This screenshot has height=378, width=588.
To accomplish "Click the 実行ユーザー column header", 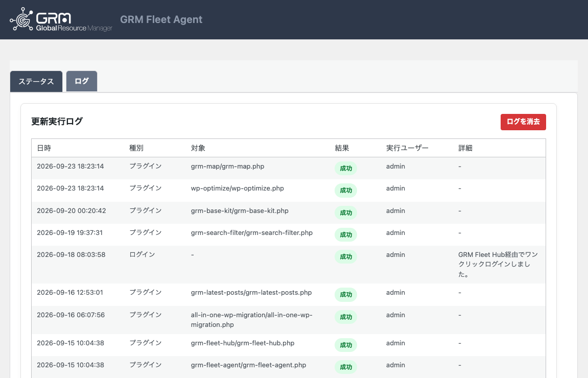I will pyautogui.click(x=407, y=148).
